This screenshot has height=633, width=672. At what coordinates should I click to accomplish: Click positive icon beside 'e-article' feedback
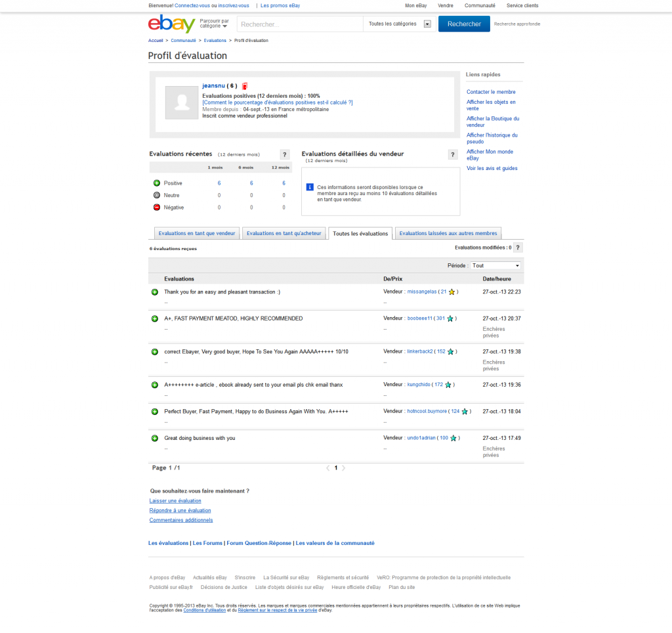click(155, 385)
